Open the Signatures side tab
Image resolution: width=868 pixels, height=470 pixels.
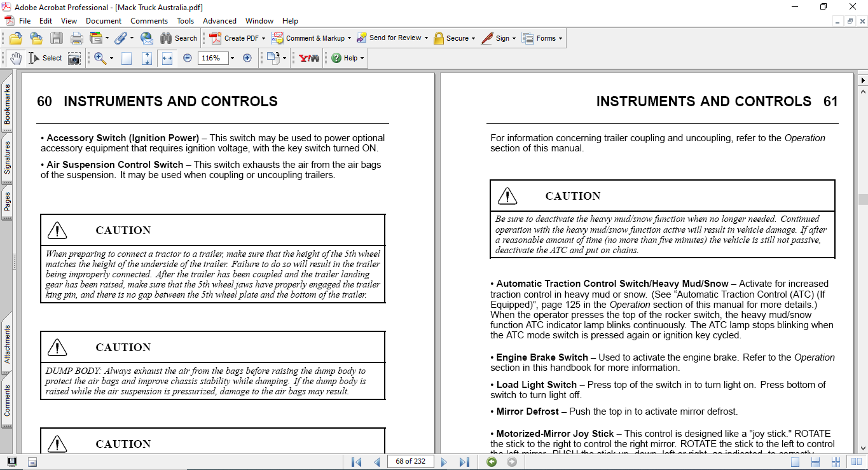click(7, 158)
